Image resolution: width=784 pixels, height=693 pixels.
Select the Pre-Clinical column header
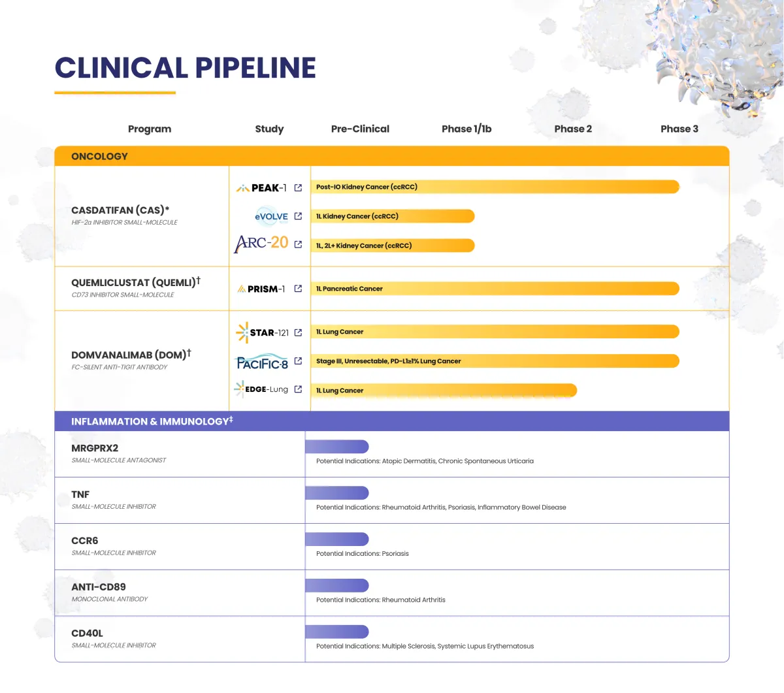pyautogui.click(x=360, y=129)
